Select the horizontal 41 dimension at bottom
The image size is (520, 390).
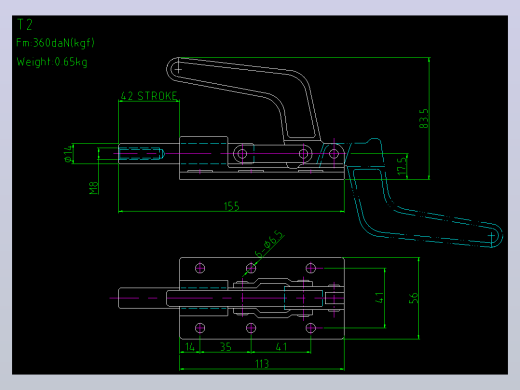[x=281, y=347]
